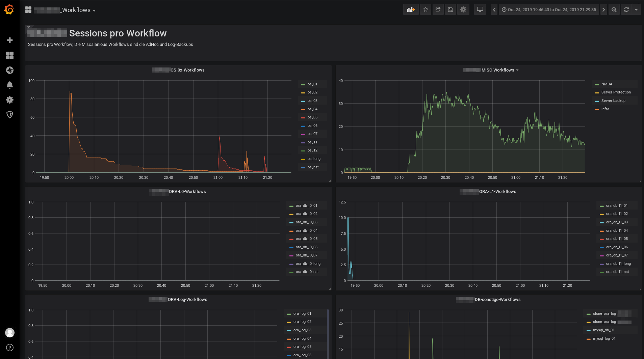
Task: Select ora_db_l0_05 legend entry
Action: (306, 239)
